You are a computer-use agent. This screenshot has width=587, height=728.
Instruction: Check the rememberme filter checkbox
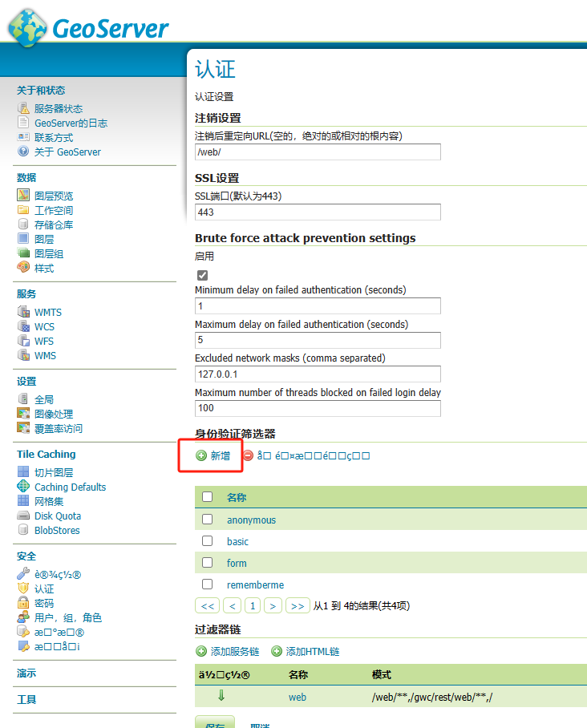[x=208, y=584]
